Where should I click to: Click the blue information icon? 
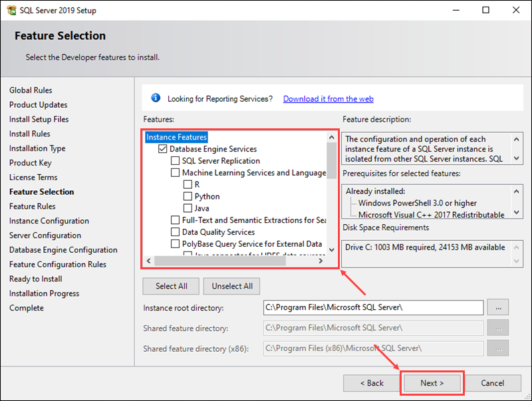[156, 98]
